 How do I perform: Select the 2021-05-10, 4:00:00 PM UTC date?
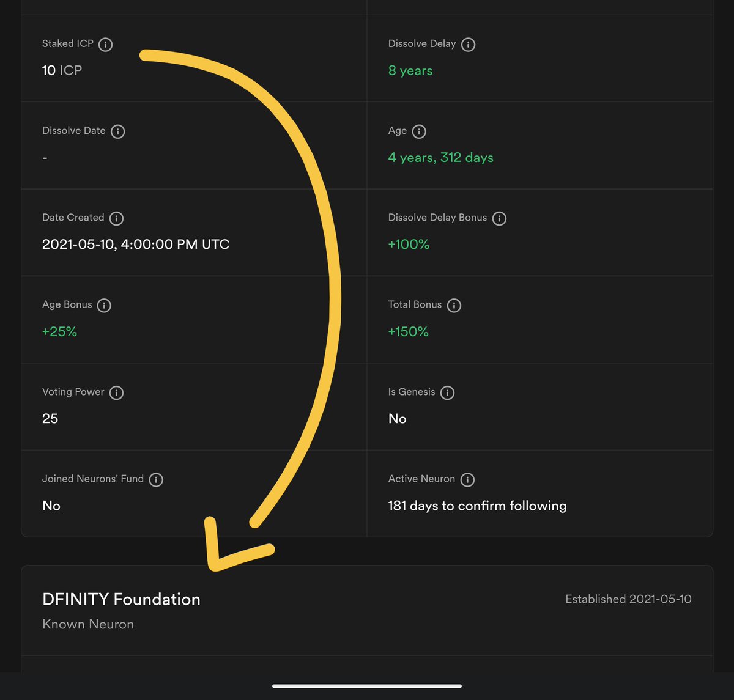pyautogui.click(x=136, y=245)
